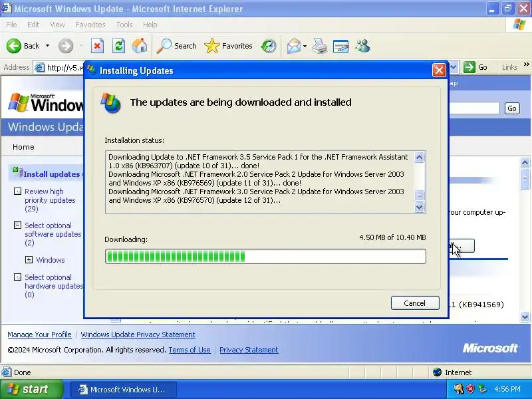Open the Tools menu
The image size is (532, 399).
pos(124,25)
